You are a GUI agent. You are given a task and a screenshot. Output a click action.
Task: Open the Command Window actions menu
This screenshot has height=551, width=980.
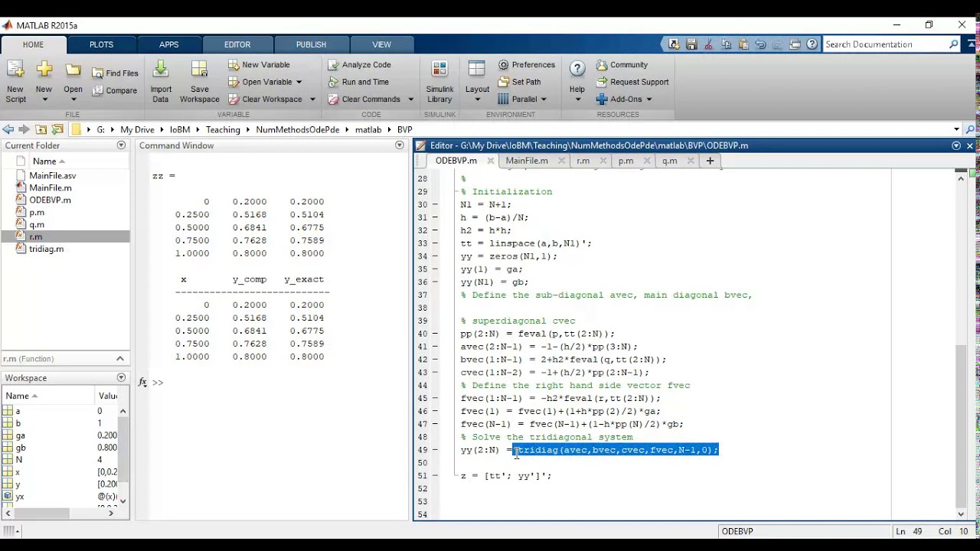(x=399, y=145)
